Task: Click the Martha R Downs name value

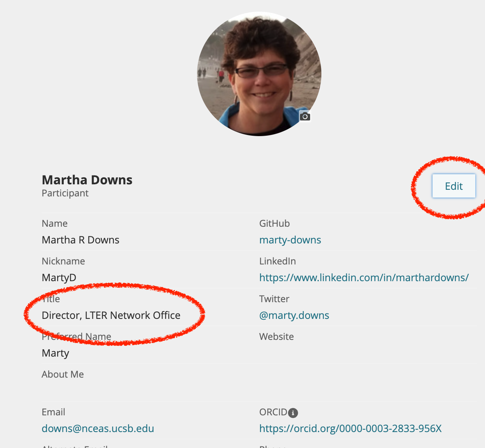Action: click(x=80, y=240)
